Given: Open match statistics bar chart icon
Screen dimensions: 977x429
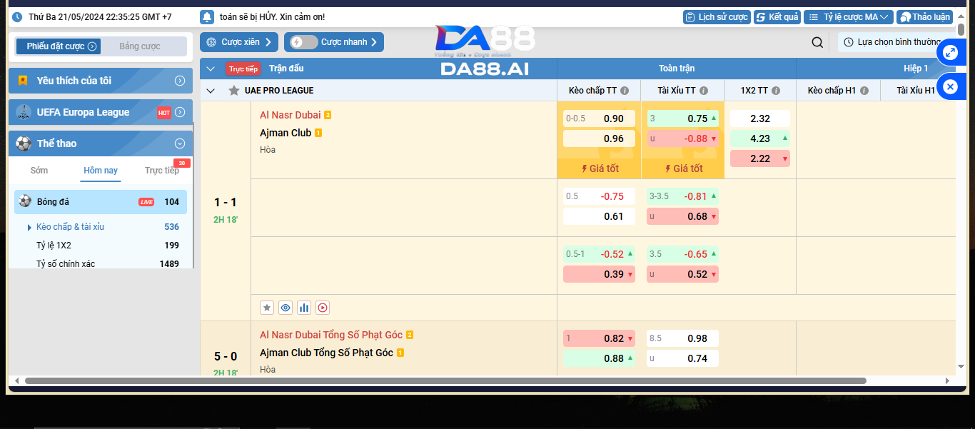Looking at the screenshot, I should coord(304,308).
